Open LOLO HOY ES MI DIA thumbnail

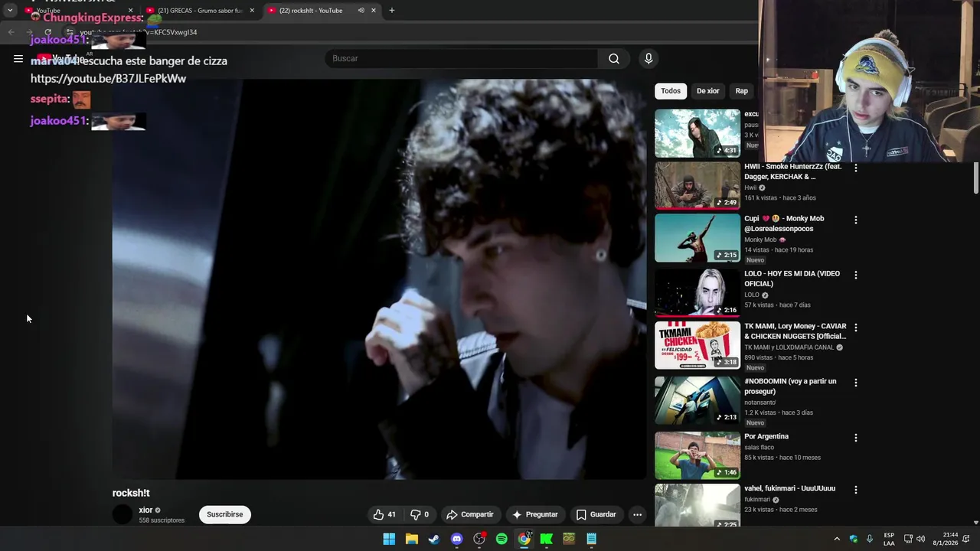coord(697,292)
